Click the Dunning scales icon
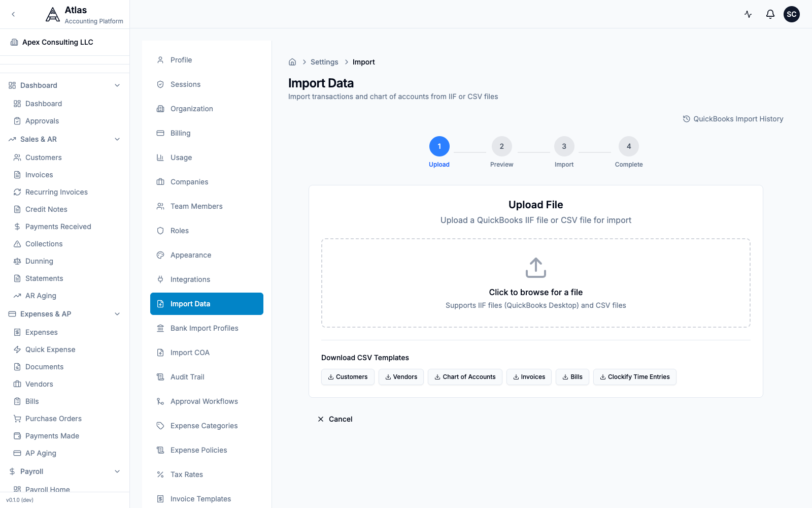812x508 pixels. click(x=17, y=261)
